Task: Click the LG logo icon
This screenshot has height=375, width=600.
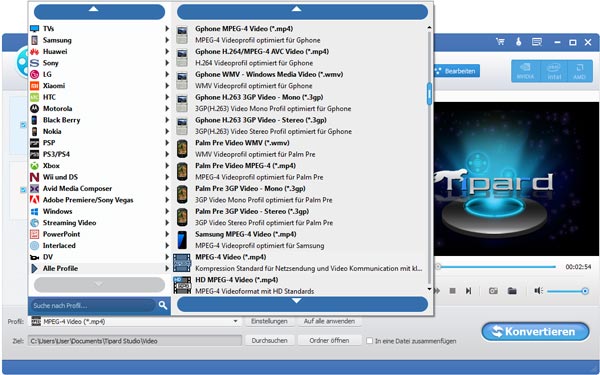Action: point(34,74)
